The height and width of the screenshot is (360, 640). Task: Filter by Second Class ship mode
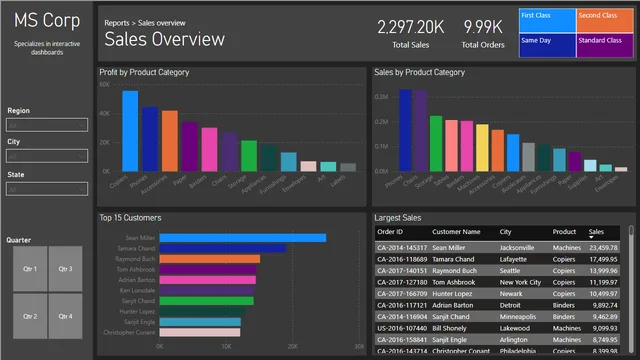tap(605, 20)
